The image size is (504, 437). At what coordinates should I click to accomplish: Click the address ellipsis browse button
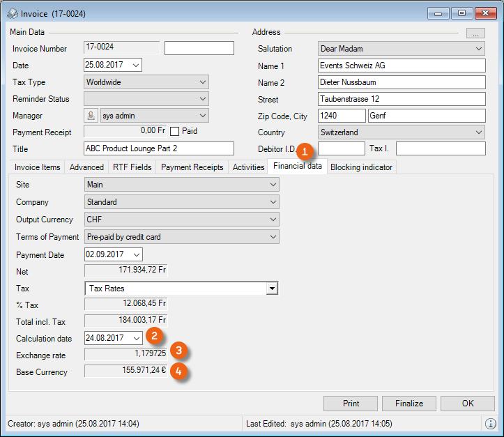[x=475, y=33]
